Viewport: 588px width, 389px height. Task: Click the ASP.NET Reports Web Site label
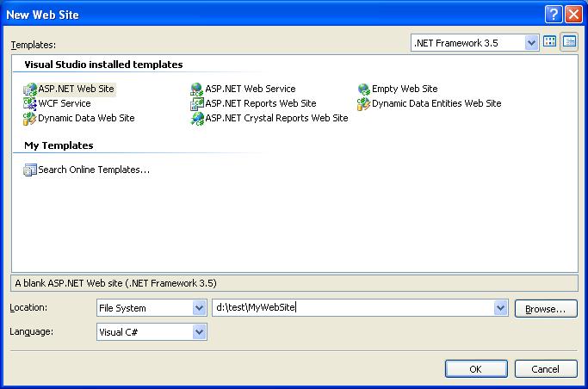261,104
